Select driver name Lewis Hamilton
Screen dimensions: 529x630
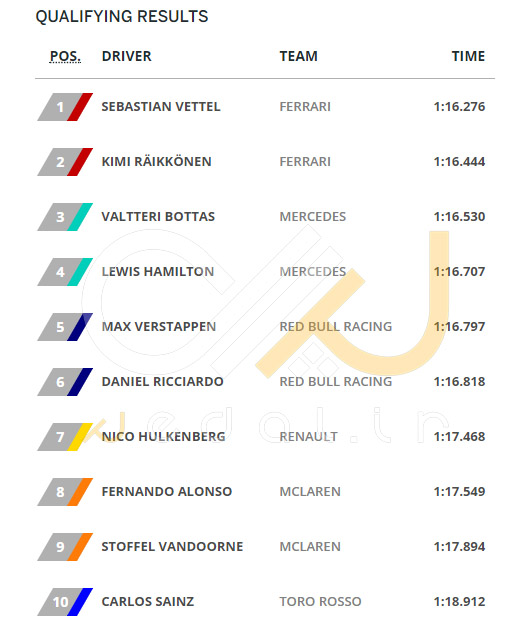point(157,272)
